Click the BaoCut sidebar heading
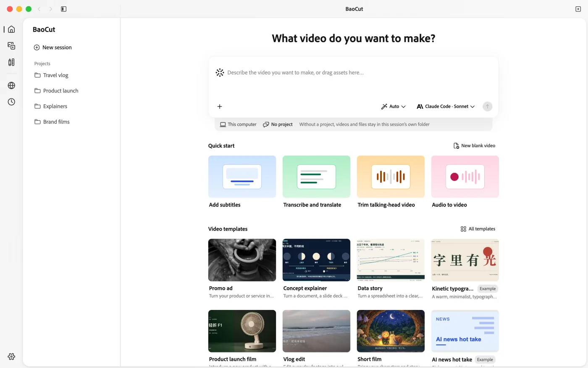588x368 pixels. tap(44, 29)
